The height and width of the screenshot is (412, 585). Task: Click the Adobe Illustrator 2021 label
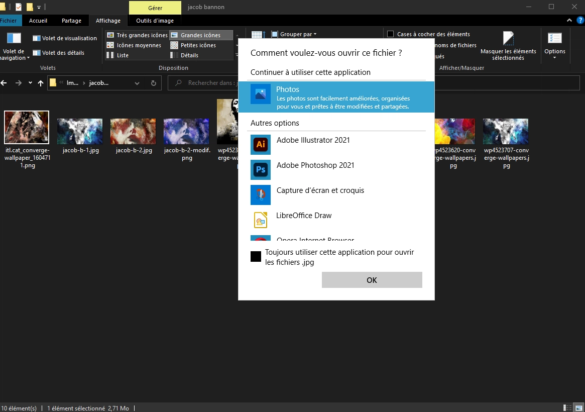click(313, 140)
